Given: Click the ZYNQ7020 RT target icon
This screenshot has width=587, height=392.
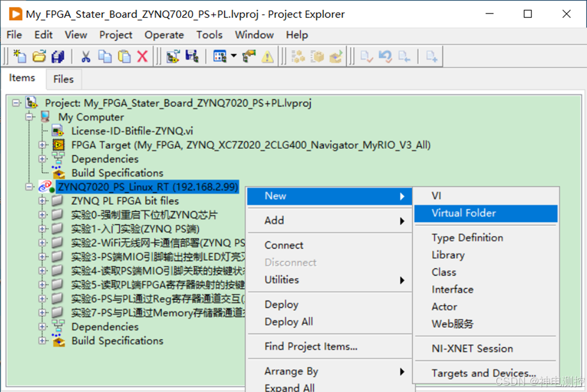Looking at the screenshot, I should [46, 187].
